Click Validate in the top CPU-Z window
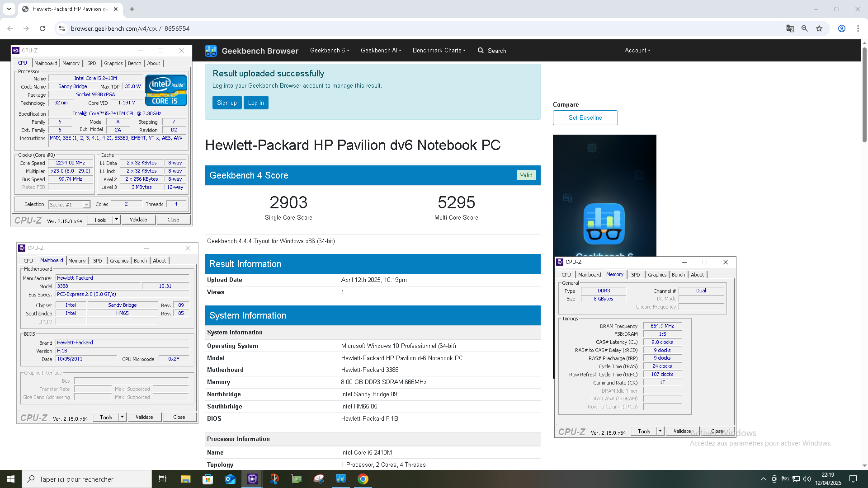Viewport: 868px width, 488px height. coord(138,220)
